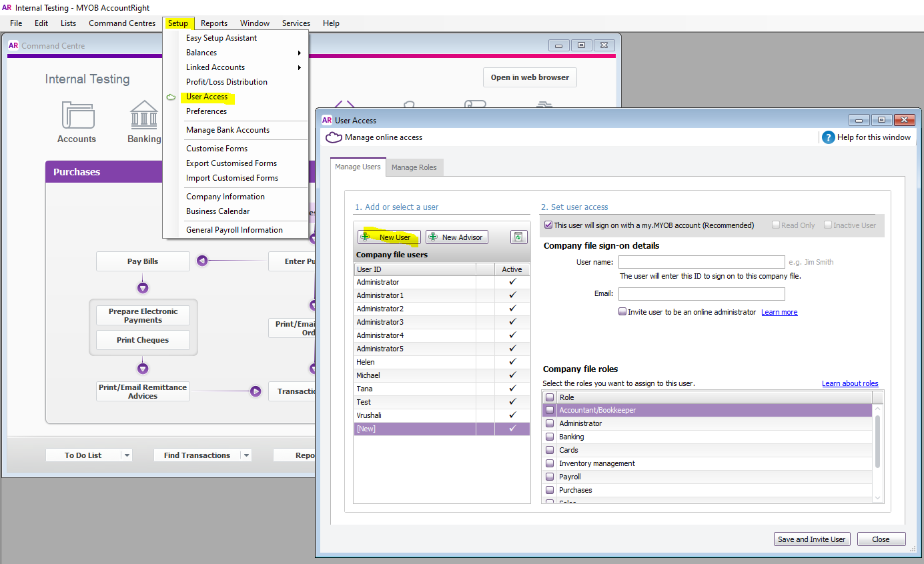
Task: Select user Helen in the list
Action: click(442, 362)
